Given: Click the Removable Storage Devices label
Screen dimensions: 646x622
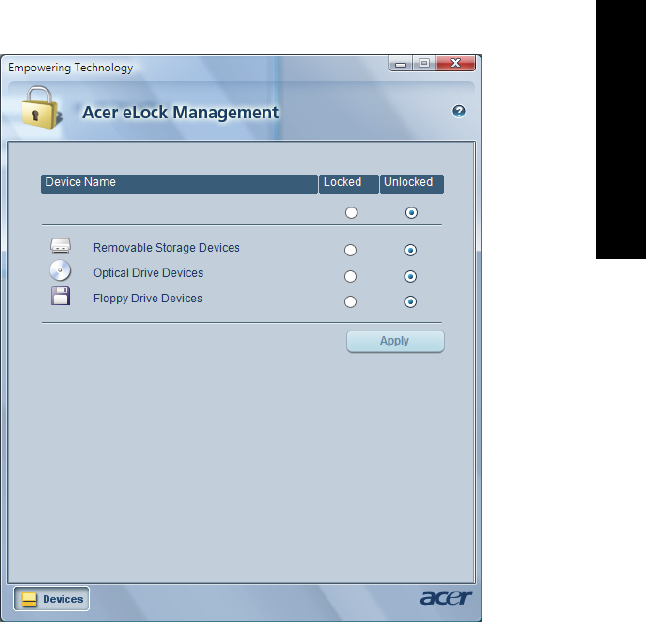Looking at the screenshot, I should point(166,248).
